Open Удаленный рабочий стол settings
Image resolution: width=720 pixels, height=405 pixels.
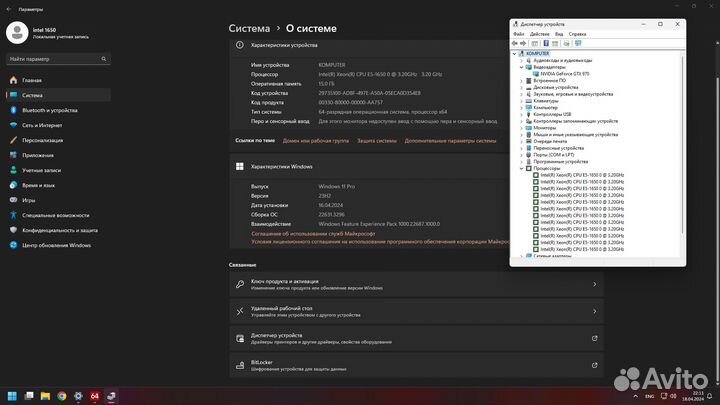[x=416, y=311]
